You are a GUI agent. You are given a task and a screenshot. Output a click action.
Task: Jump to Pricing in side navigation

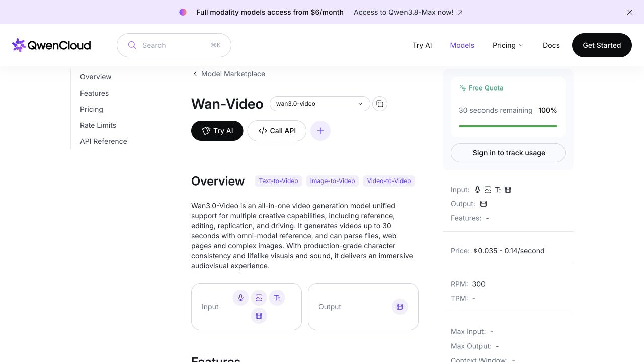point(92,109)
